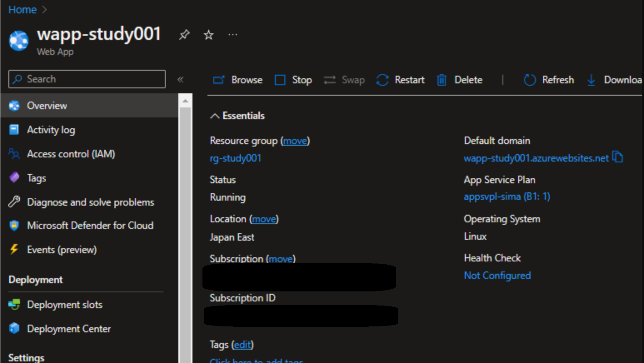Click sidebar scrollbar up arrow

point(185,101)
